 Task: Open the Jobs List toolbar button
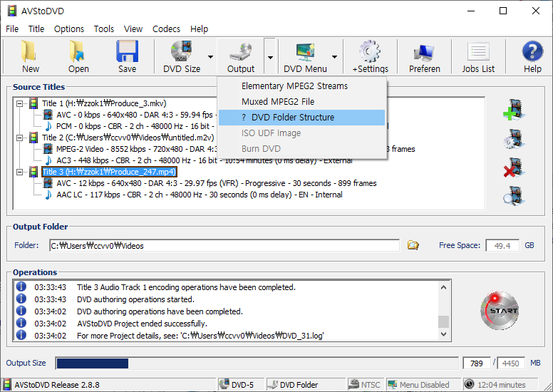[478, 56]
